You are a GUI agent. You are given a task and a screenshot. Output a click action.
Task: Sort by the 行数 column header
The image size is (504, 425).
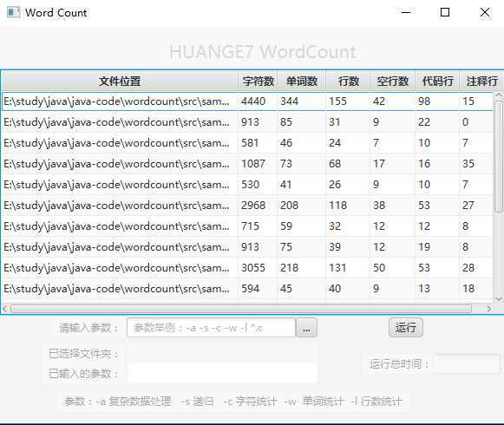[348, 82]
